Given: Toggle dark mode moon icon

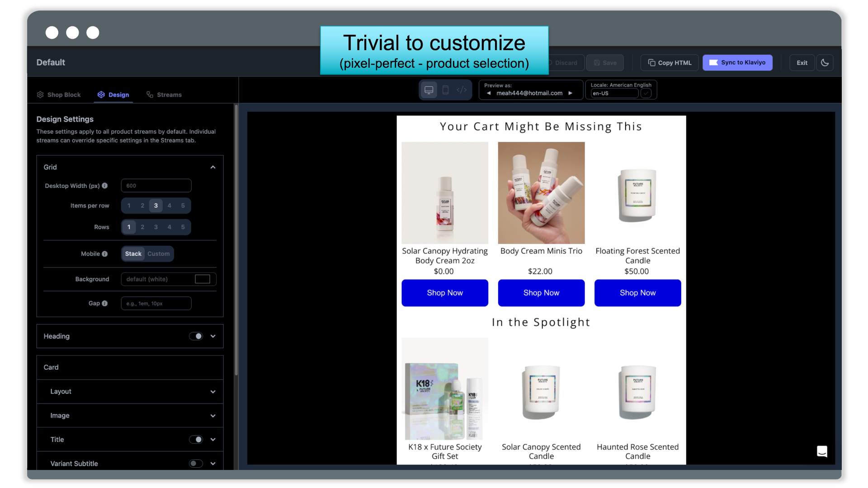Looking at the screenshot, I should coord(825,63).
